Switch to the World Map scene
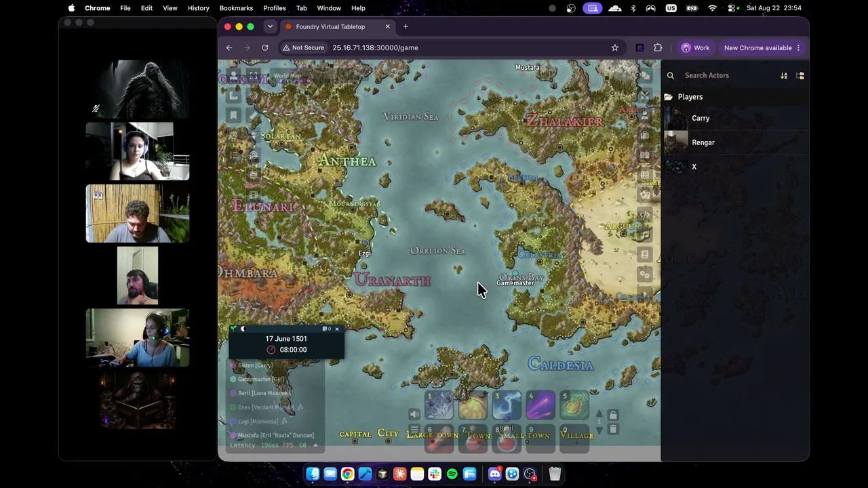This screenshot has height=488, width=868. click(288, 76)
